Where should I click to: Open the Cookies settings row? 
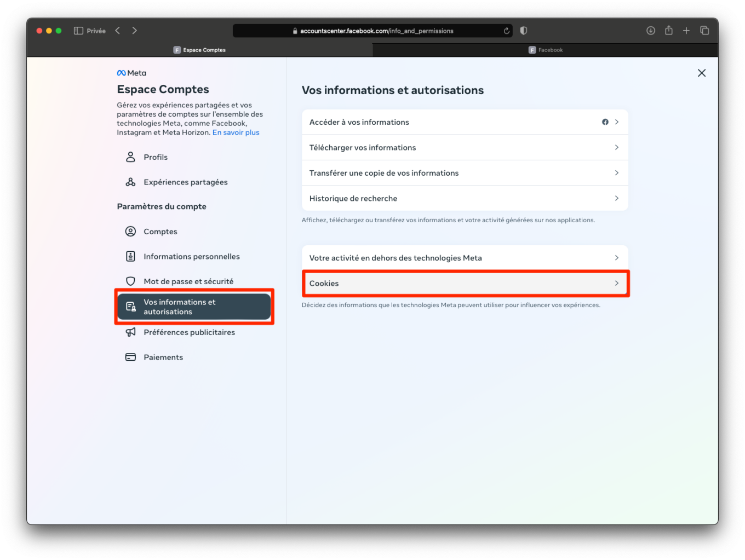[x=465, y=284]
